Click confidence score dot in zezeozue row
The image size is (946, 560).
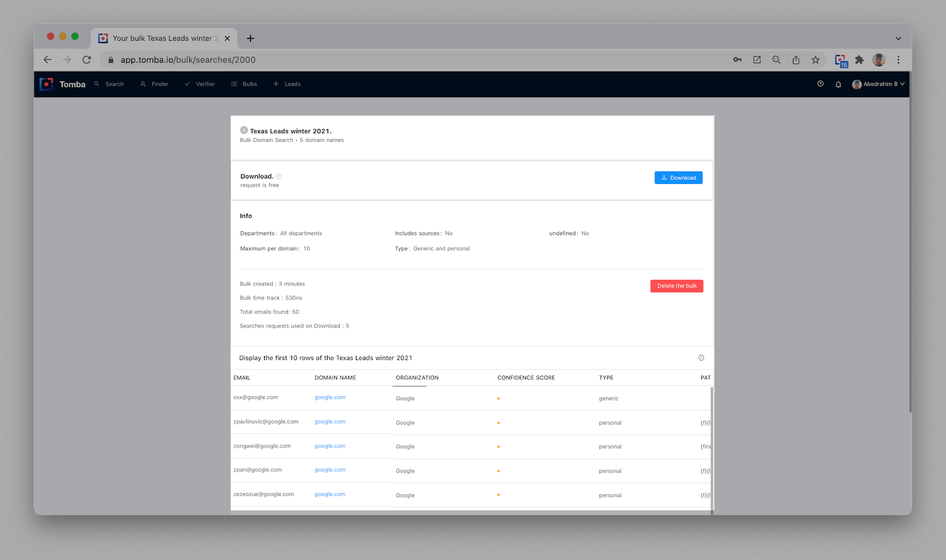click(x=498, y=495)
